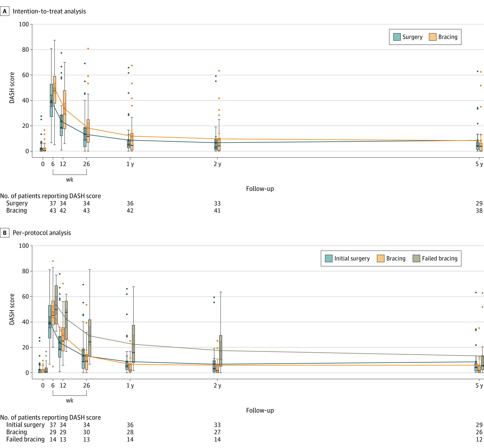This screenshot has height=448, width=484.
Task: Click the x-axis tick '1 y' in panel A
Action: (130, 164)
